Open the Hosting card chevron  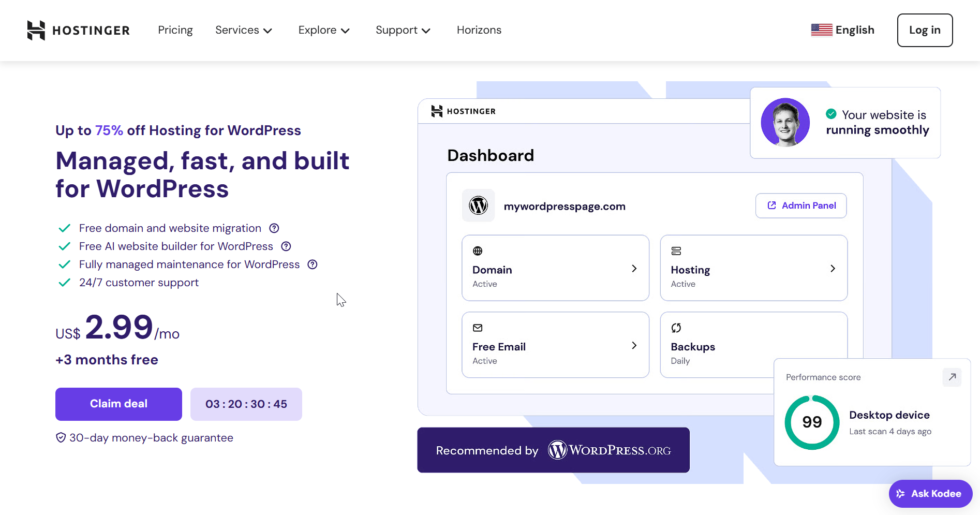point(833,269)
